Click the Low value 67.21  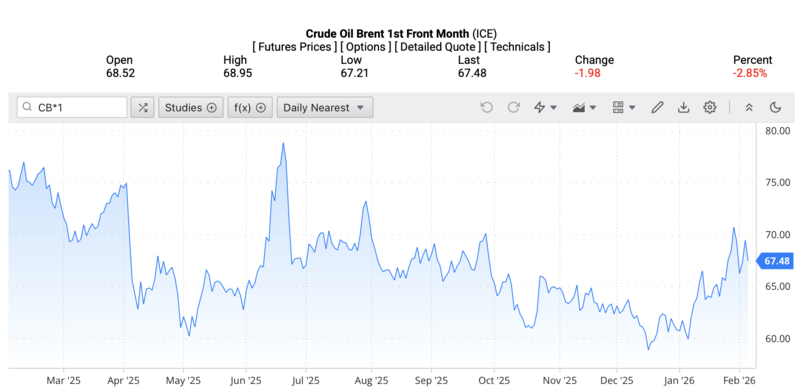click(355, 73)
